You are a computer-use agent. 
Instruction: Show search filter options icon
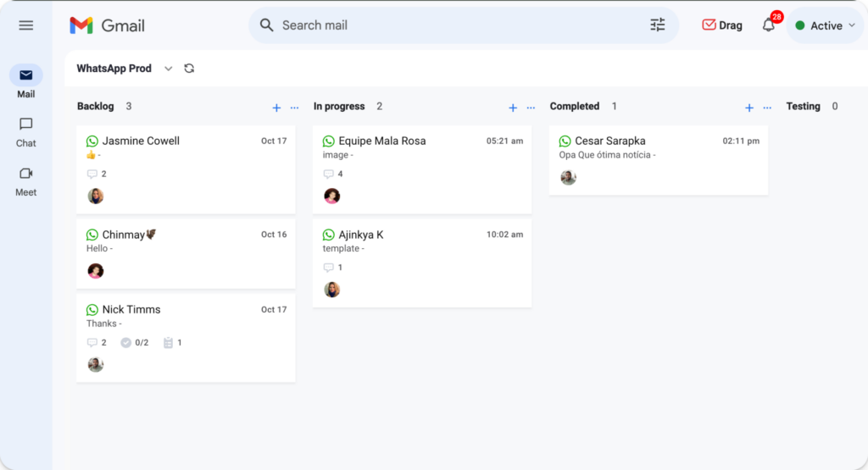pyautogui.click(x=658, y=25)
